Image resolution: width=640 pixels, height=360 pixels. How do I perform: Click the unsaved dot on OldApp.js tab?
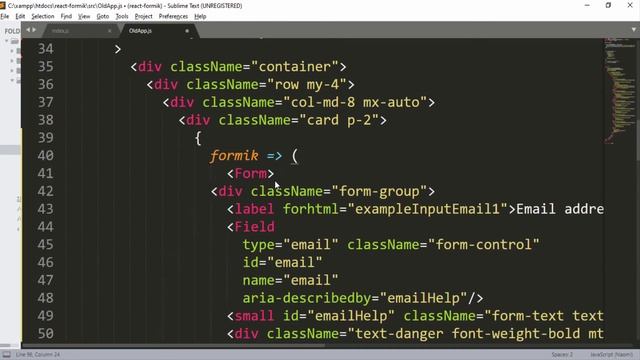(187, 31)
